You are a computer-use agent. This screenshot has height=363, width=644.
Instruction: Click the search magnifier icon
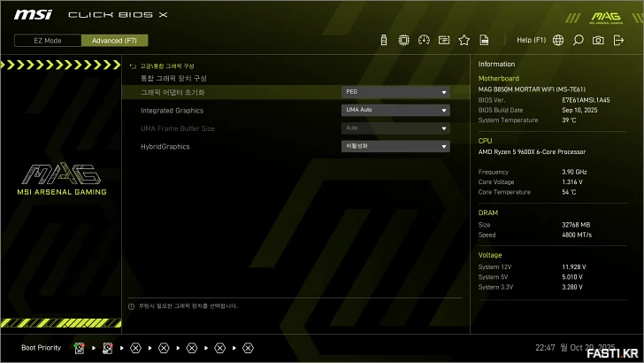click(579, 41)
